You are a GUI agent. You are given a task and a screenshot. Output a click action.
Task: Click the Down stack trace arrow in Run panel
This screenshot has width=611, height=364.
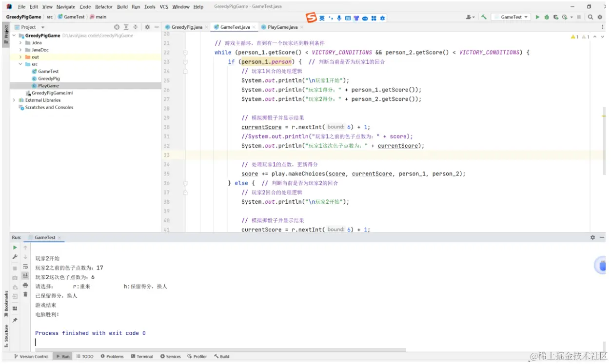click(25, 257)
